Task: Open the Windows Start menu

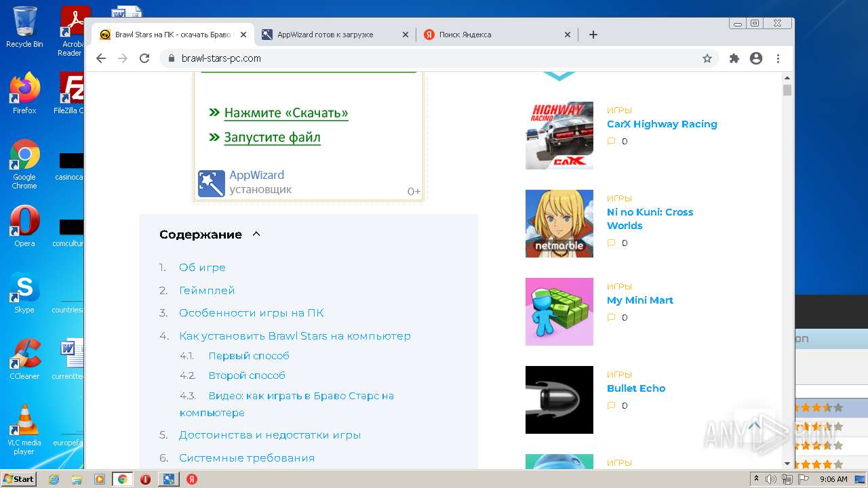Action: (x=19, y=479)
